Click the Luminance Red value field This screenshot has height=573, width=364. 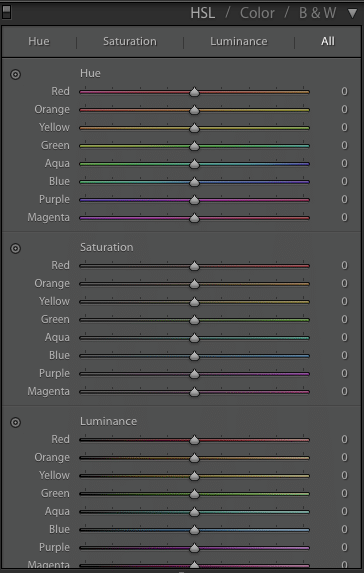(344, 439)
